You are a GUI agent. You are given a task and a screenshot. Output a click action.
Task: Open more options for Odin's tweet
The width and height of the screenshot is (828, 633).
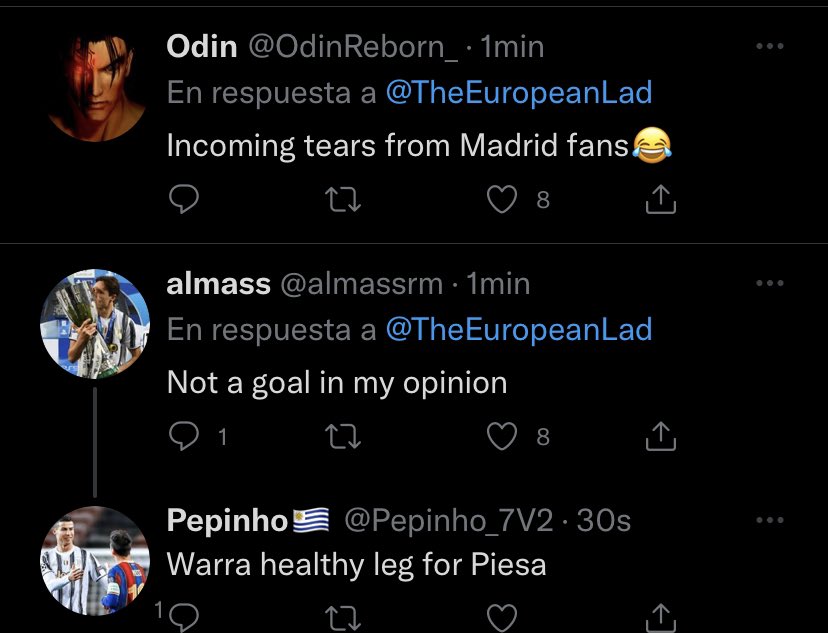[769, 46]
